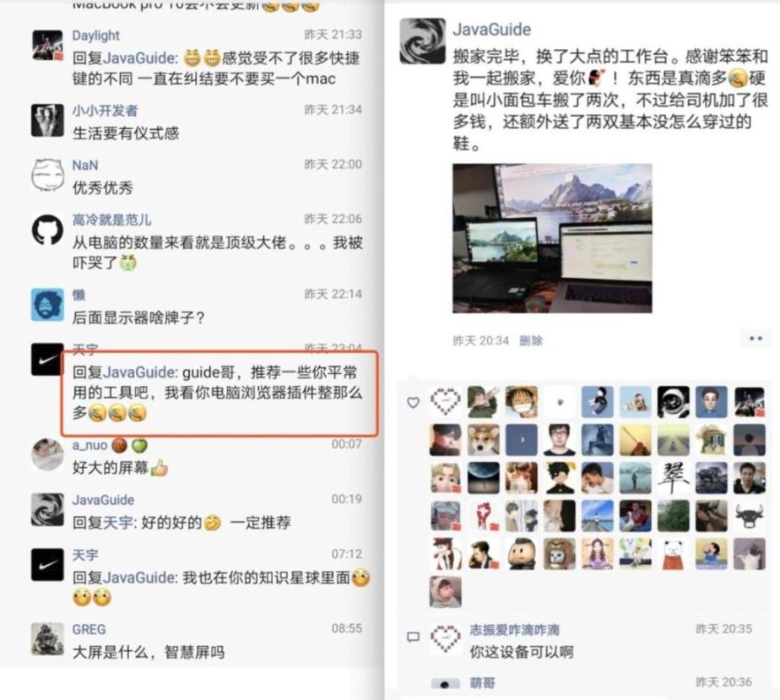Click the 删除 delete link under the post
Screen dimensions: 780x700
tap(531, 341)
